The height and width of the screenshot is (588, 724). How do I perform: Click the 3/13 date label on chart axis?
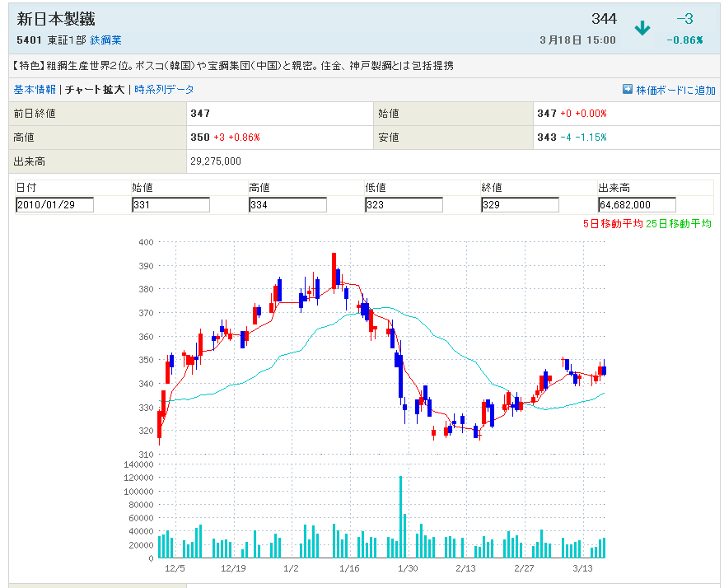click(x=582, y=568)
